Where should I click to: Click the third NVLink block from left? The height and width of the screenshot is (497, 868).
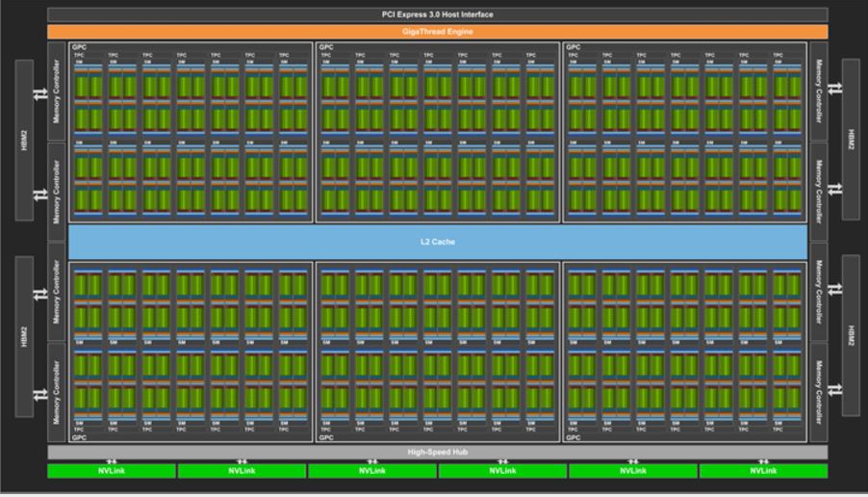[x=372, y=471]
